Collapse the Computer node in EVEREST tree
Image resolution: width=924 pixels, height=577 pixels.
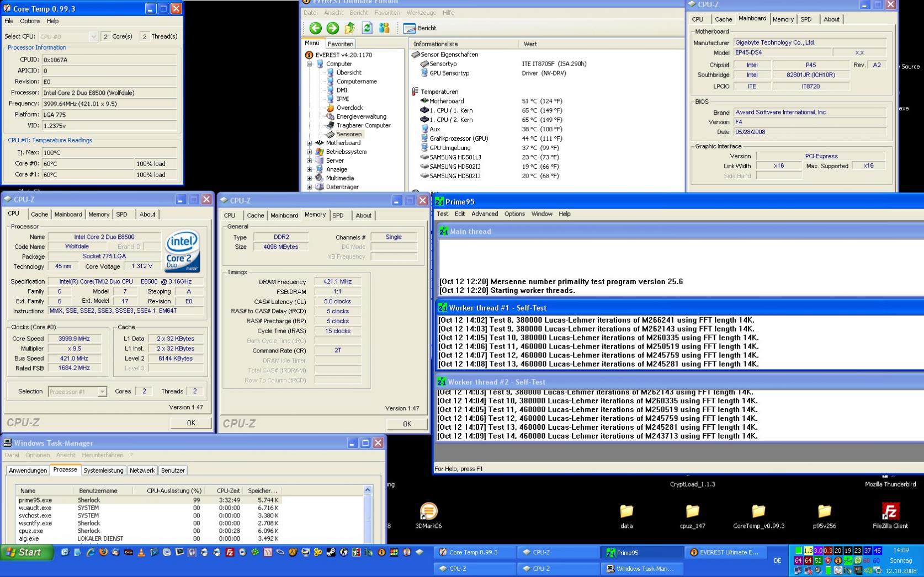coord(310,64)
